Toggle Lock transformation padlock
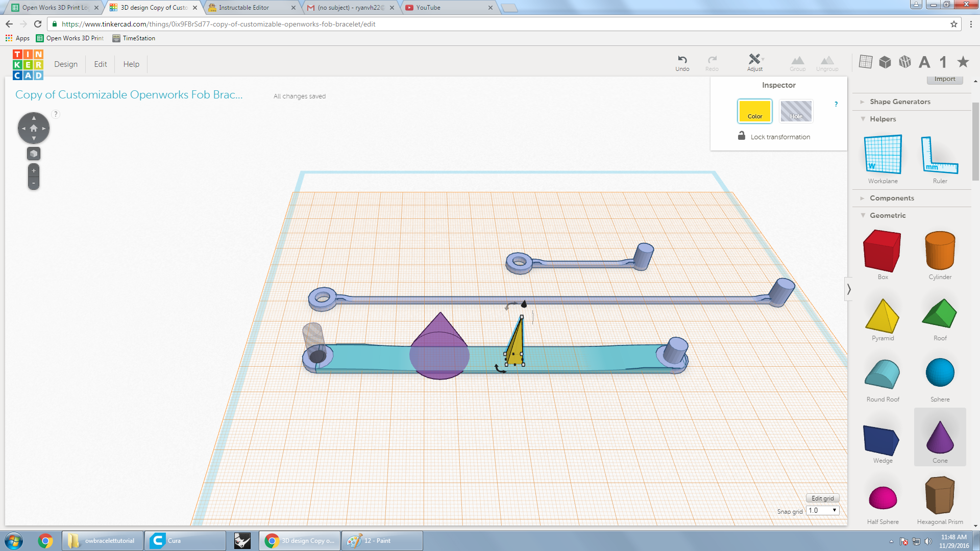980x551 pixels. click(742, 136)
